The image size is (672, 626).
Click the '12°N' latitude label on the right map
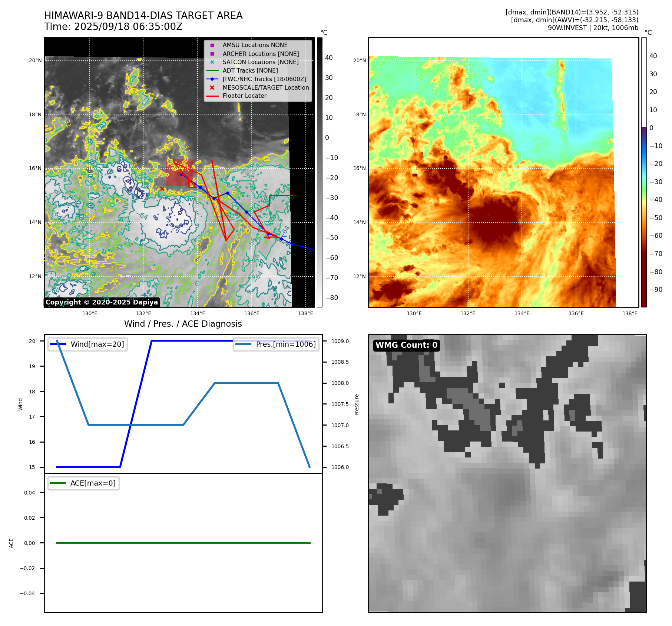point(360,276)
